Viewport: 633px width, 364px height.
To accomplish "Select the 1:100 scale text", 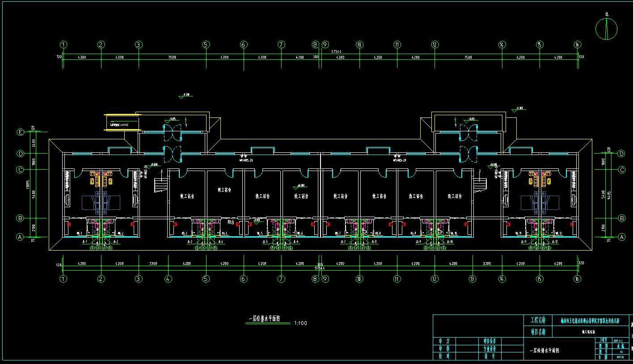I will coord(300,323).
